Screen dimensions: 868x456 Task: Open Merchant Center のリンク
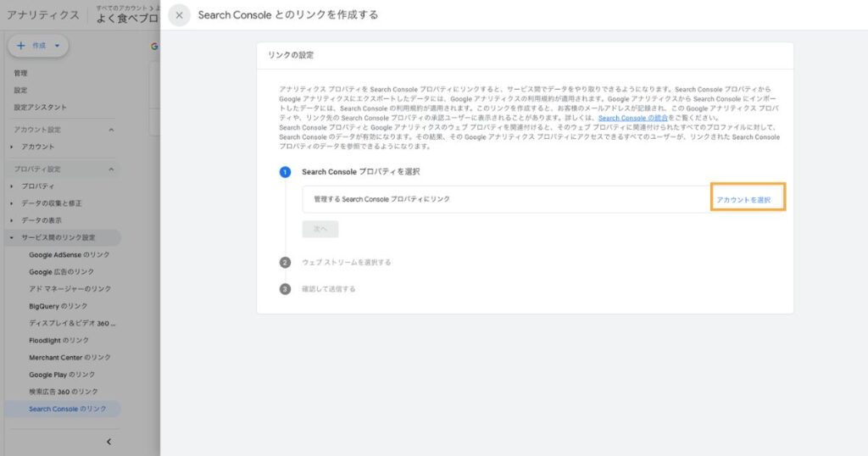coord(70,358)
